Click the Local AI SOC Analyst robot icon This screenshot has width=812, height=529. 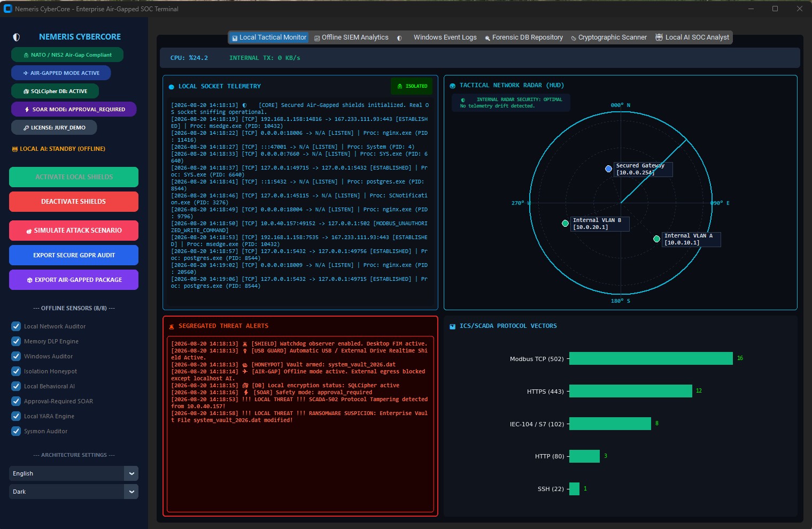click(659, 37)
